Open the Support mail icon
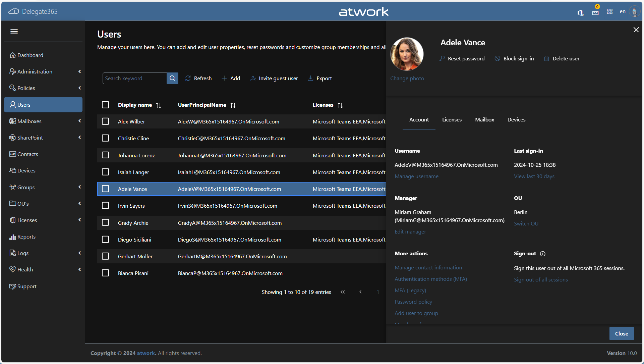644x364 pixels. (13, 286)
